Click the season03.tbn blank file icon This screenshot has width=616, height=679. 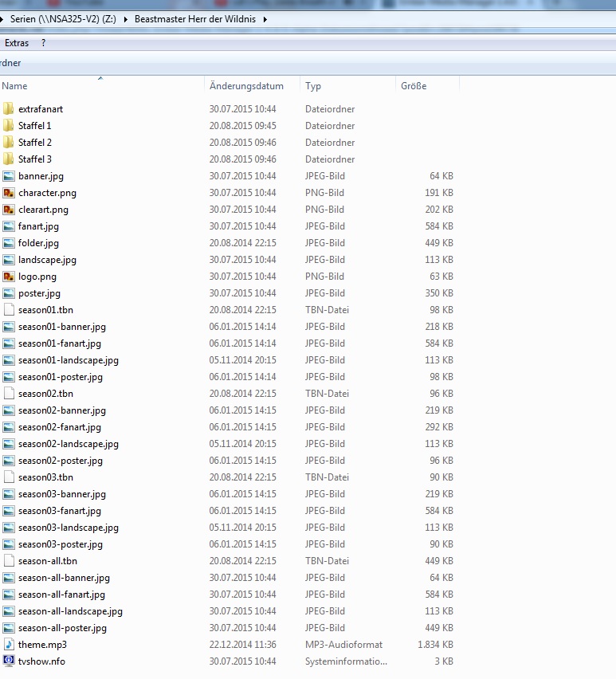point(9,477)
